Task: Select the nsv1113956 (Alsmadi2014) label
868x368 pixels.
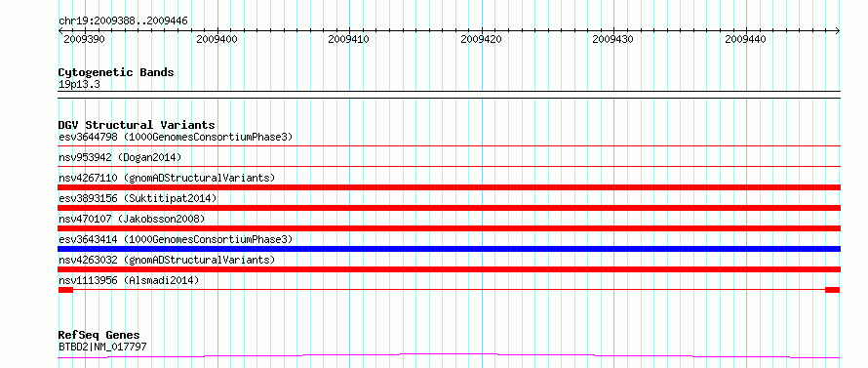Action: [x=129, y=280]
